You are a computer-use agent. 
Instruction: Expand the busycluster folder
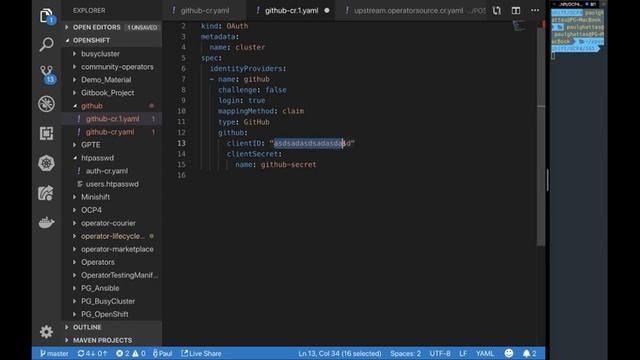[x=112, y=54]
